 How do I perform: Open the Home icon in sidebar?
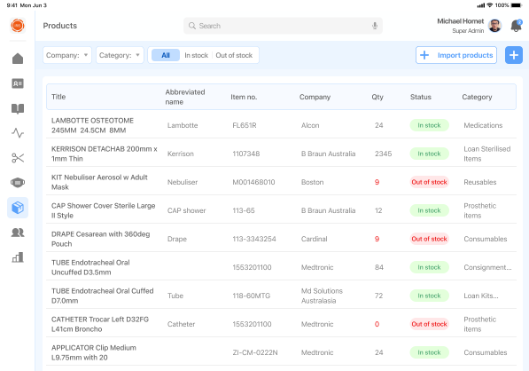coord(18,59)
